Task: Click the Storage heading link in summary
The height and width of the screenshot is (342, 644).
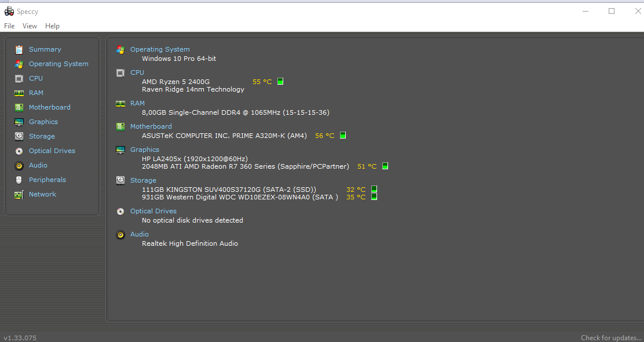Action: (x=144, y=180)
